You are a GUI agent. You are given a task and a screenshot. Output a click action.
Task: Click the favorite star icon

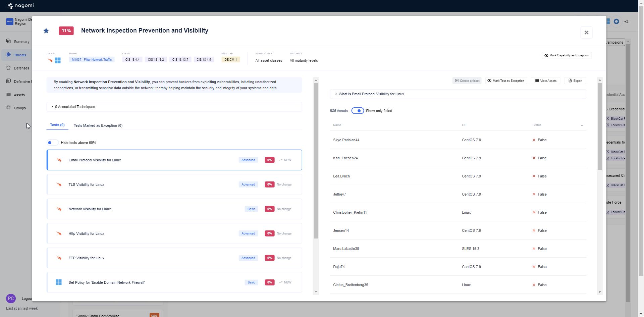coord(46,31)
